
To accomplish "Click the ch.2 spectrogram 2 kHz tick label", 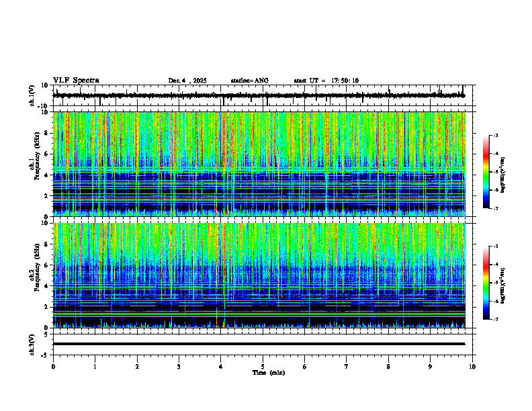I will tap(46, 307).
